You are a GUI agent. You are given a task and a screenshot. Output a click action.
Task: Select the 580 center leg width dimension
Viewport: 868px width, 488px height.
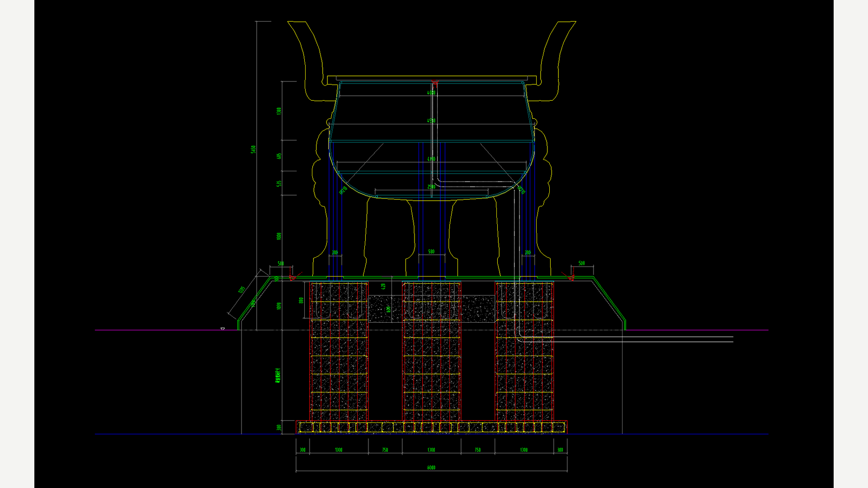[431, 252]
